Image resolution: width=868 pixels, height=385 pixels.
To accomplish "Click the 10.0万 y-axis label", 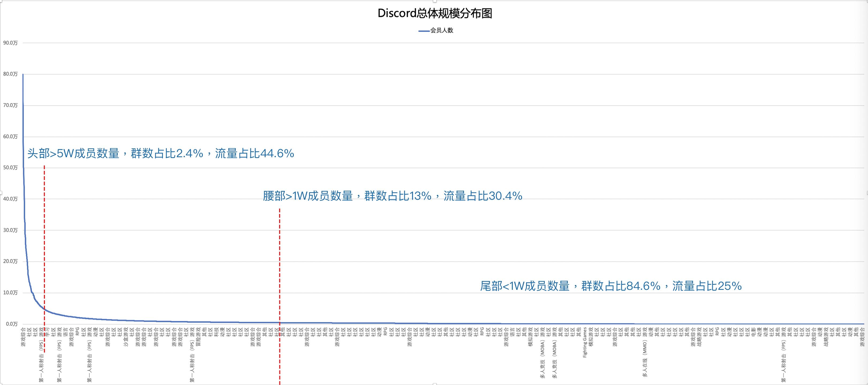I will 10,292.
